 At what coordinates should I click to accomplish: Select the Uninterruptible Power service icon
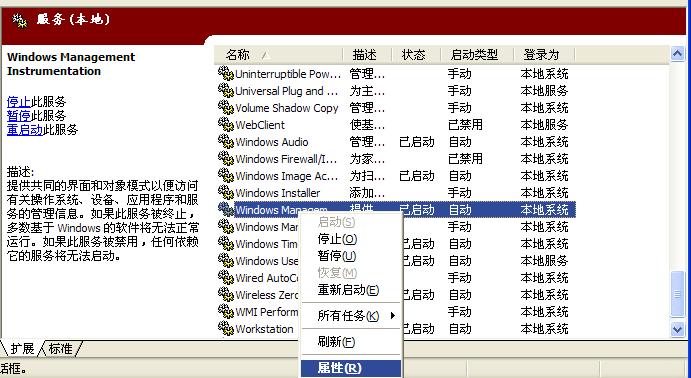226,74
